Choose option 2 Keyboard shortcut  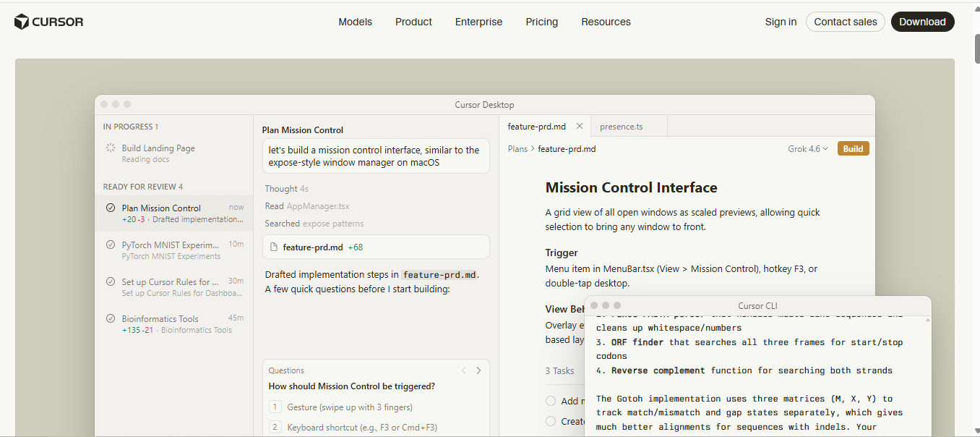[353, 428]
